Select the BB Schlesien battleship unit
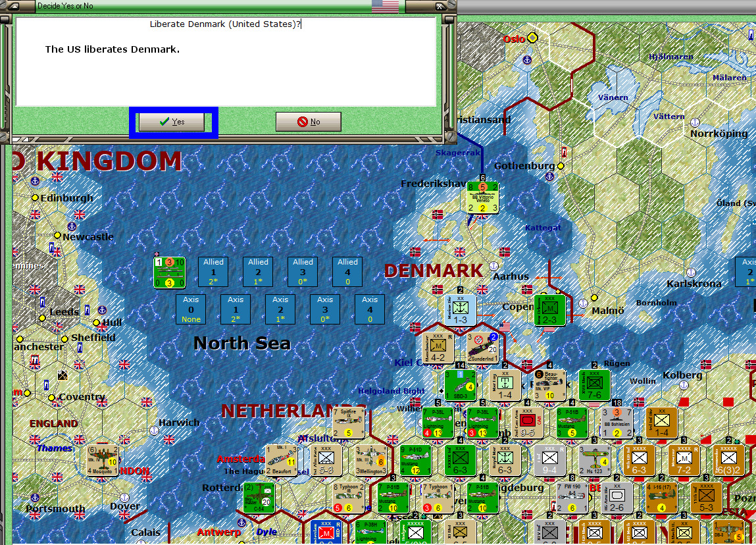756x545 pixels. 617,423
